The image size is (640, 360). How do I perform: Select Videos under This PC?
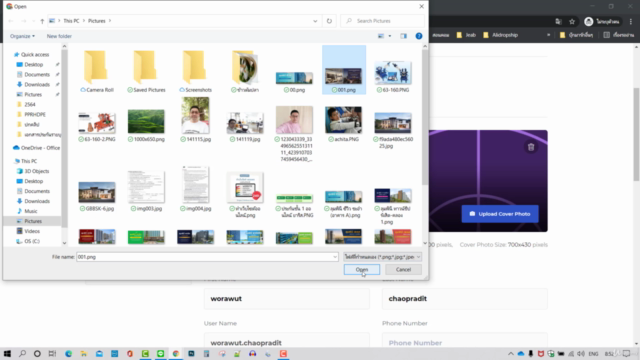pos(32,231)
